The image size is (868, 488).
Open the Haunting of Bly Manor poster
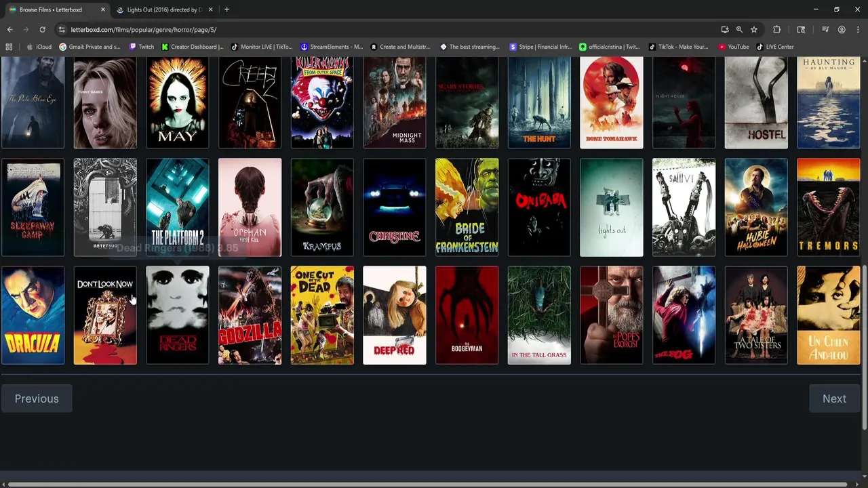tap(829, 102)
